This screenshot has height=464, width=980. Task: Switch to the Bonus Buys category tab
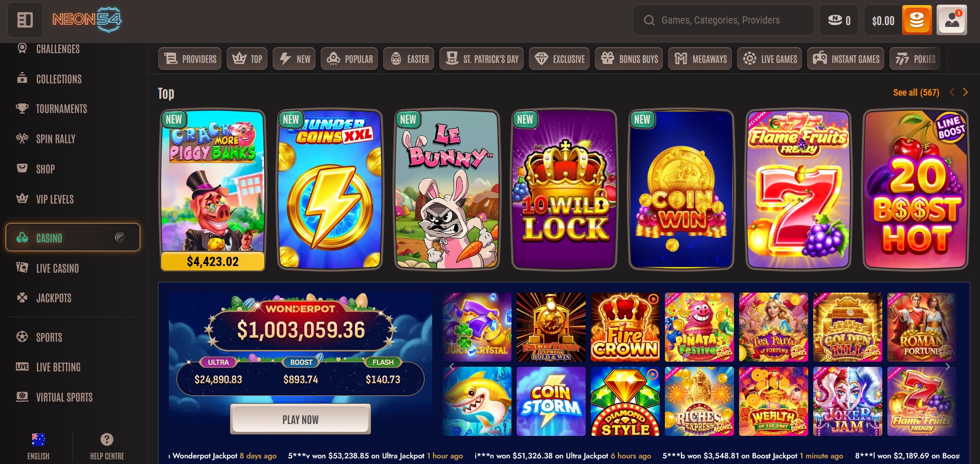(629, 59)
